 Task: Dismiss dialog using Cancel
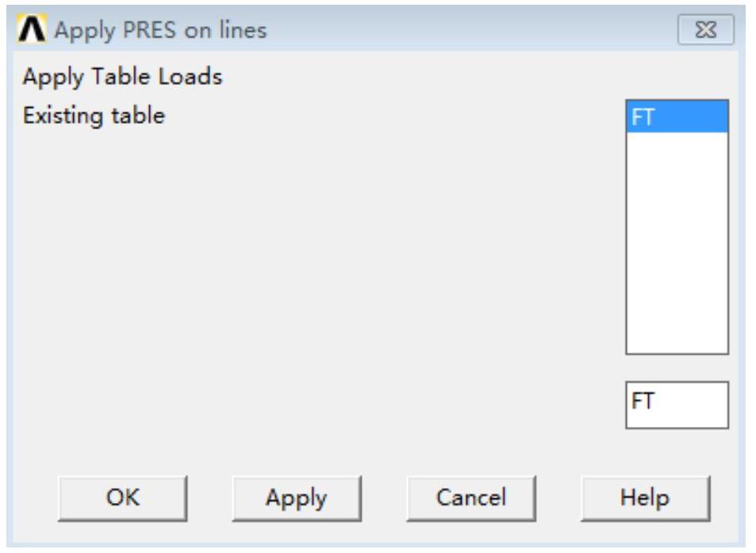tap(470, 497)
